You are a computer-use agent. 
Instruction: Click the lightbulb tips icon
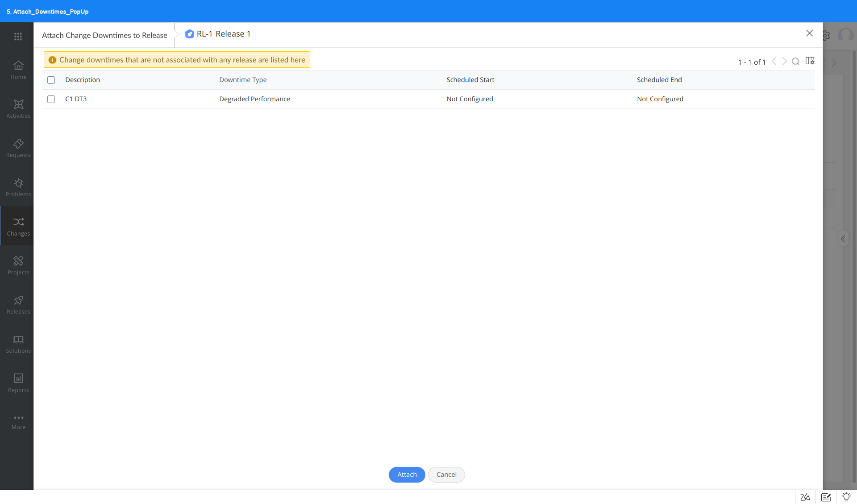[x=846, y=496]
